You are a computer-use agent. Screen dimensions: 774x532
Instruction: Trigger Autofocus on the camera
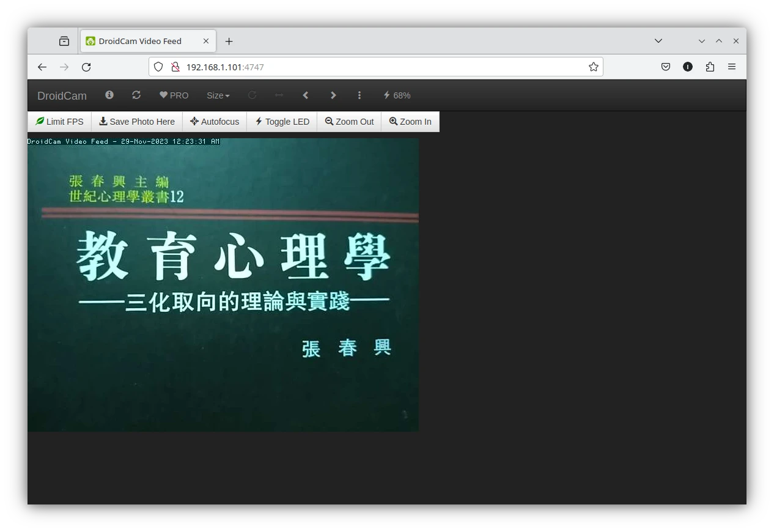tap(215, 122)
